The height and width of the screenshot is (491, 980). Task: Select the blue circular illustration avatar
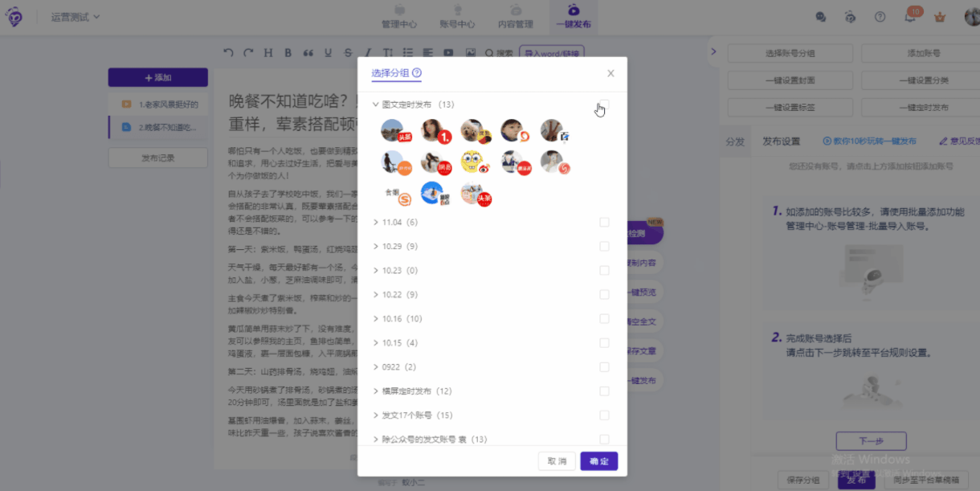(434, 194)
